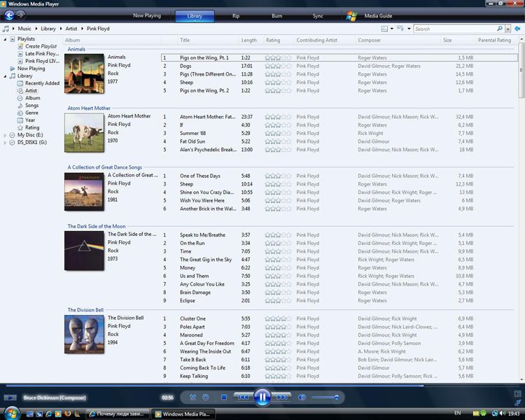This screenshot has height=420, width=525.
Task: Mute the player volume
Action: 302,397
